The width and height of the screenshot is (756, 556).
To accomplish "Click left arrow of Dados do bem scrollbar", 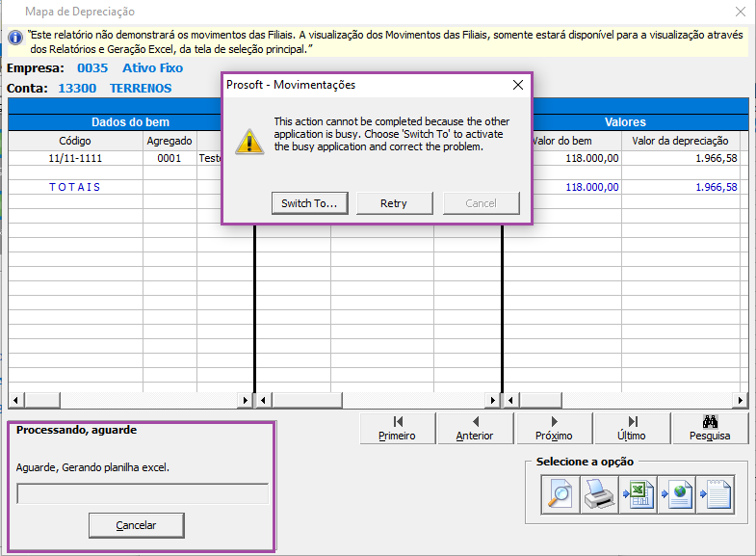I will [x=16, y=400].
